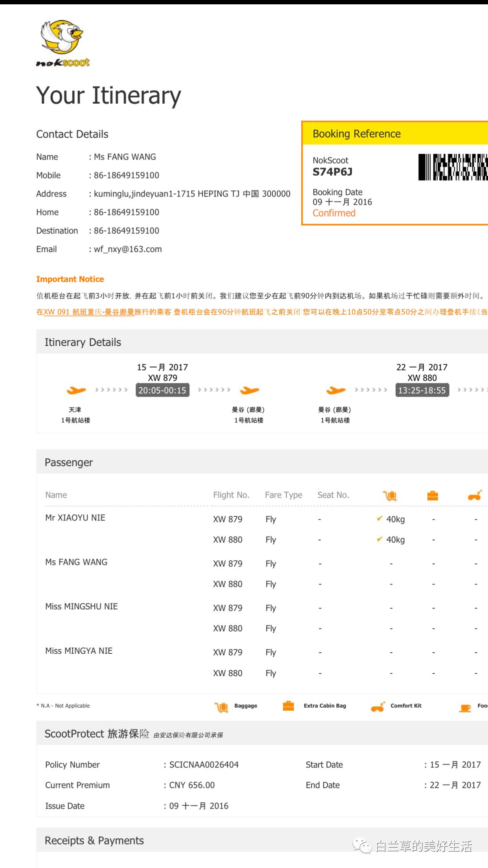Click the 40kg checkmark for XW 879
This screenshot has height=868, width=488.
coord(379,519)
